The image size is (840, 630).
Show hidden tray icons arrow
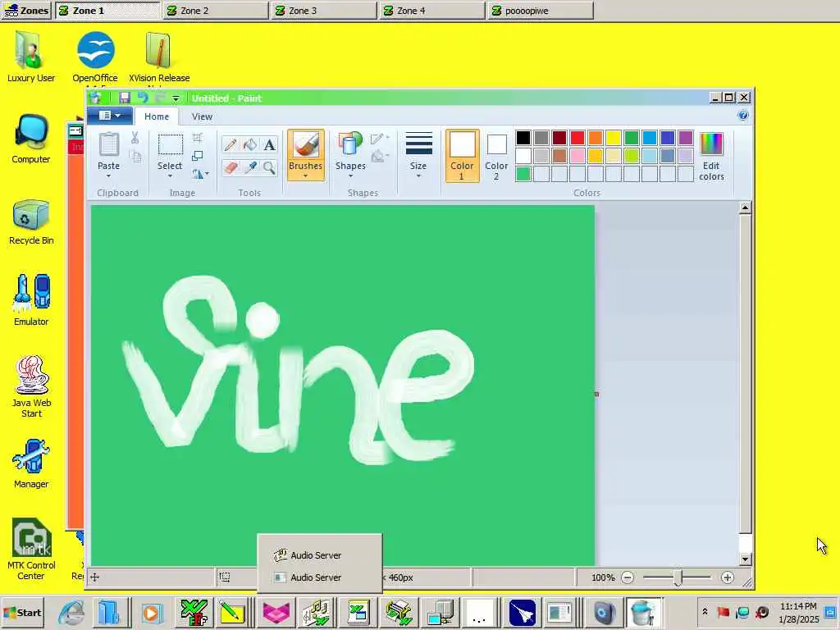click(705, 612)
